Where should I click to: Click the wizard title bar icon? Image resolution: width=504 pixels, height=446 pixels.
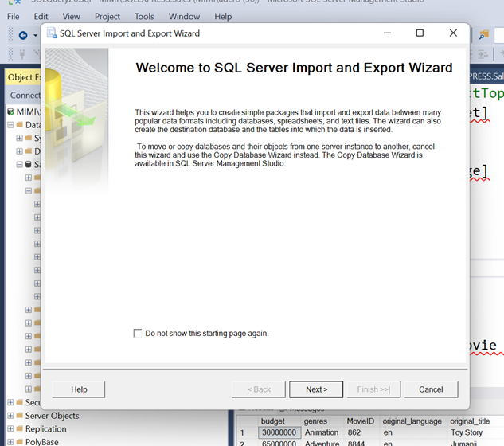pyautogui.click(x=52, y=33)
